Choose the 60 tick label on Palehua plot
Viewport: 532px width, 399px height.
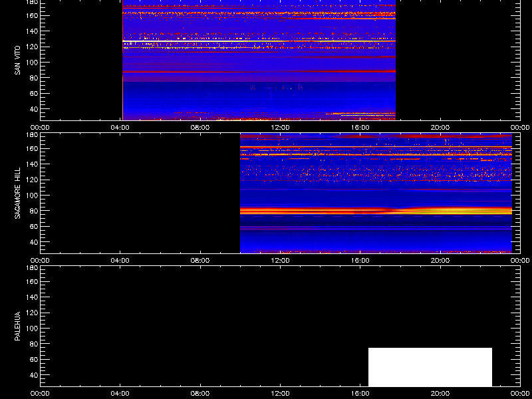click(x=35, y=360)
